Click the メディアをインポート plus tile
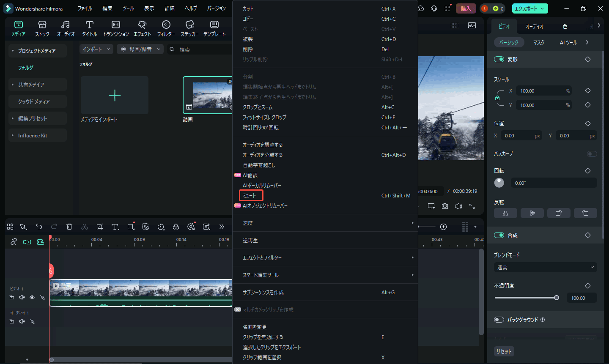Viewport: 609px width, 364px height. click(x=115, y=95)
